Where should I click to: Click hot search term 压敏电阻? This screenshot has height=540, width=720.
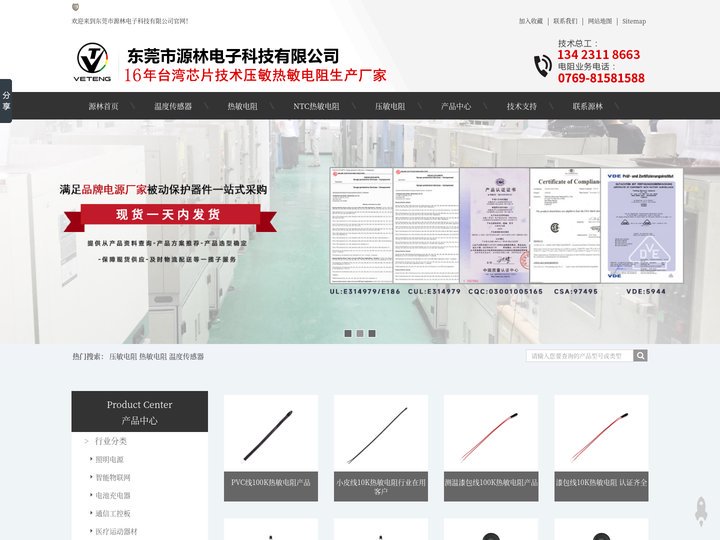pyautogui.click(x=123, y=356)
